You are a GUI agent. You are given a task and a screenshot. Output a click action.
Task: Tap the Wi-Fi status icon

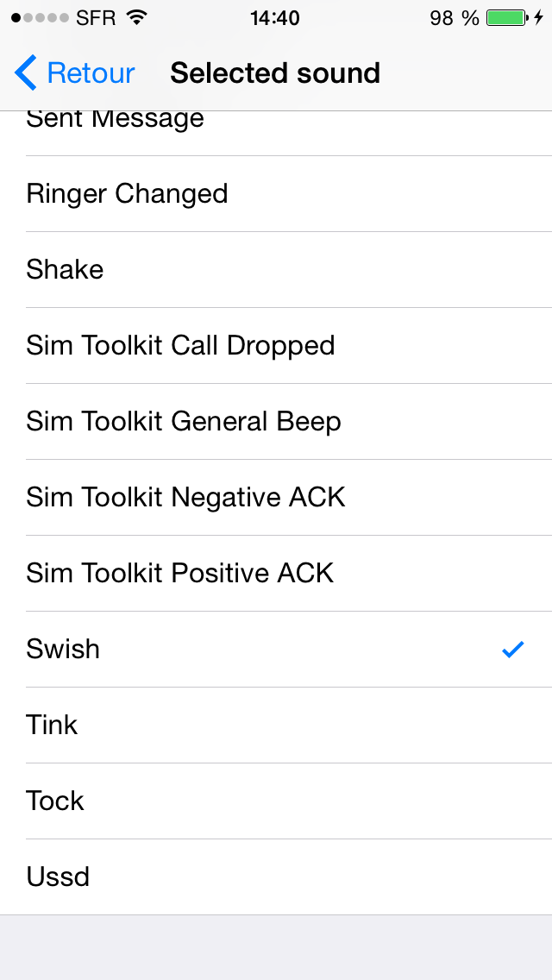coord(135,17)
